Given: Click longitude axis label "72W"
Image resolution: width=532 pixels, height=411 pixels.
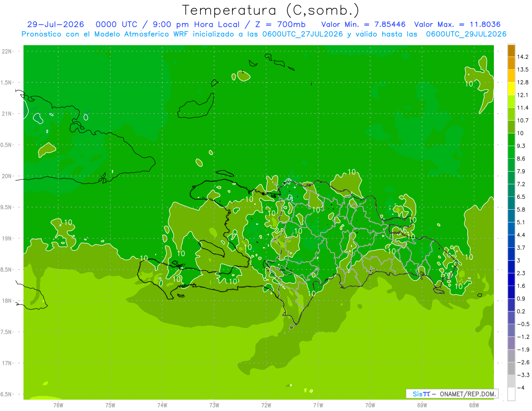Looking at the screenshot, I should coord(266,405).
